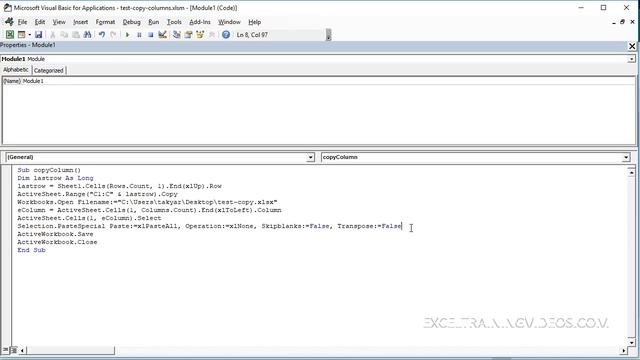
Task: Click the Redo arrow icon
Action: pos(113,35)
